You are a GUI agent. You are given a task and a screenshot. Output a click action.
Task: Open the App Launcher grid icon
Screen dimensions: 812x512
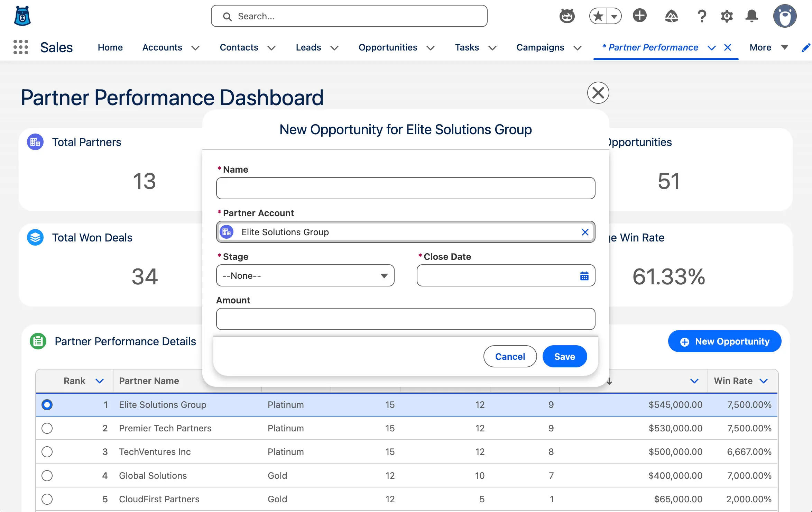pyautogui.click(x=21, y=47)
